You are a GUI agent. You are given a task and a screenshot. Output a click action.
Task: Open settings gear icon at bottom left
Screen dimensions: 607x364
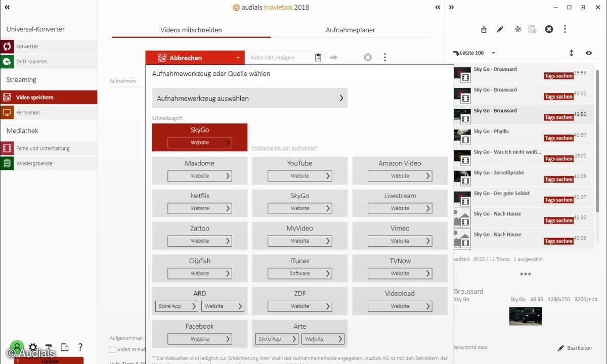pyautogui.click(x=33, y=347)
